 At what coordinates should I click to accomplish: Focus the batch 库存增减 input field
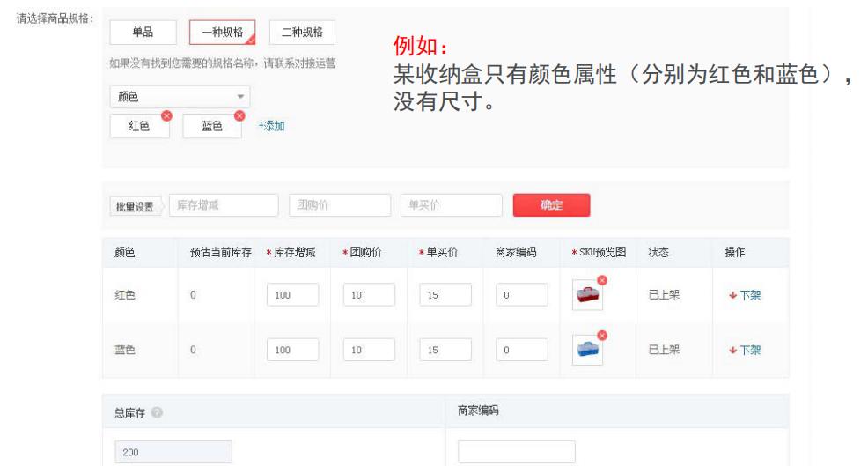click(224, 205)
